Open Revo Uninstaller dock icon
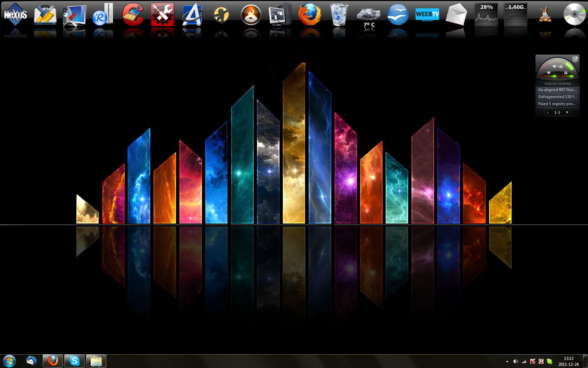Image resolution: width=588 pixels, height=368 pixels. 103,14
